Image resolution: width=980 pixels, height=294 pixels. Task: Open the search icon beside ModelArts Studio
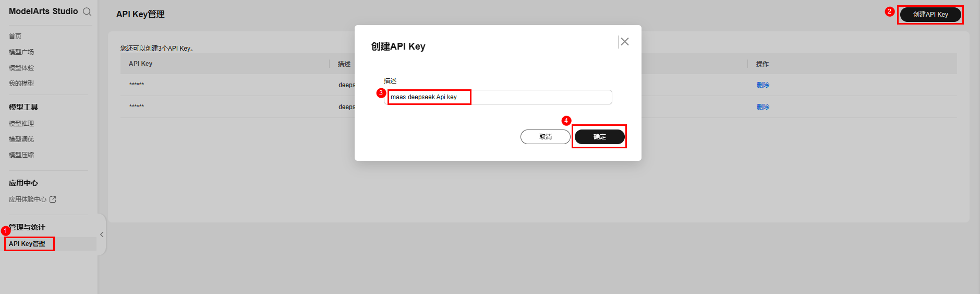point(87,11)
